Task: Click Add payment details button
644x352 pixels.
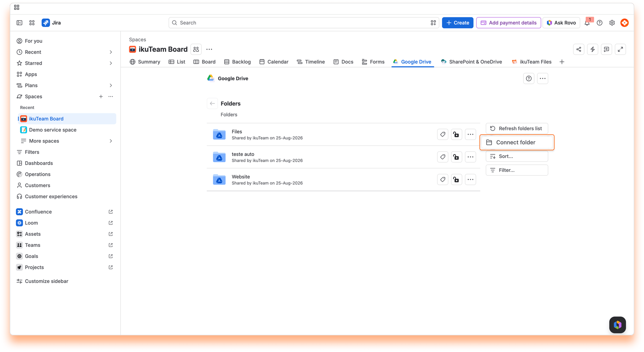Action: click(509, 23)
